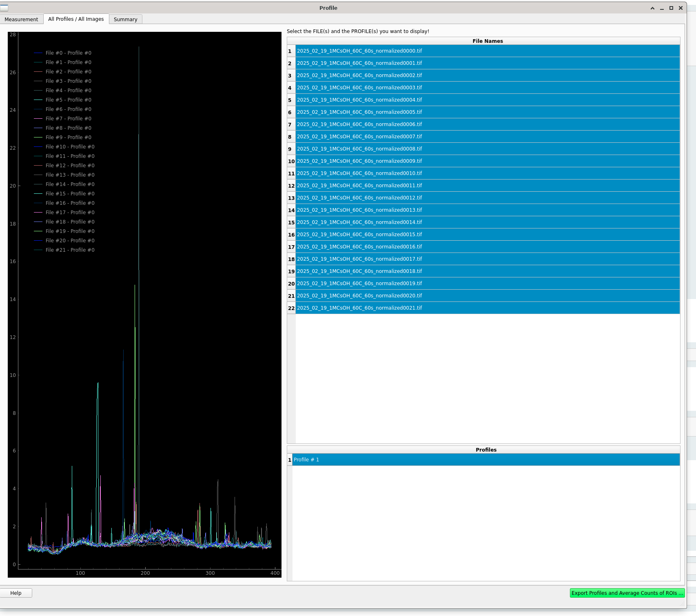This screenshot has width=696, height=616.
Task: Select file normalized0021.tif row
Action: coord(487,308)
